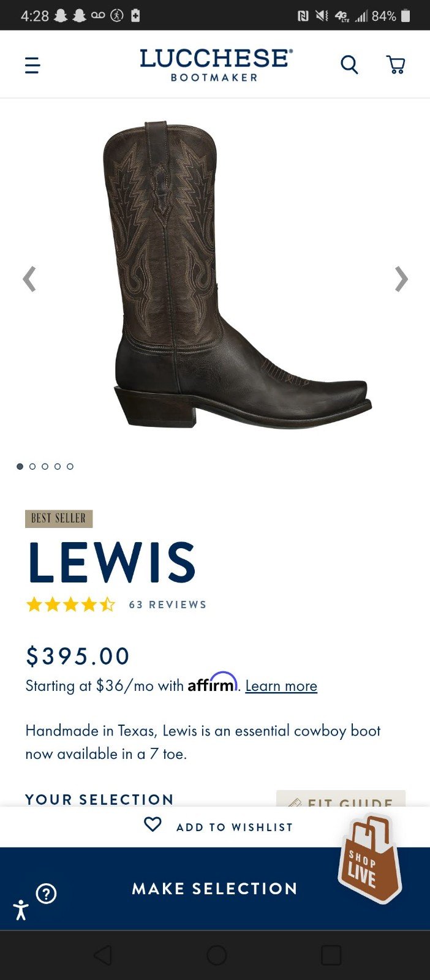
Task: Click the star rating bar
Action: 70,605
